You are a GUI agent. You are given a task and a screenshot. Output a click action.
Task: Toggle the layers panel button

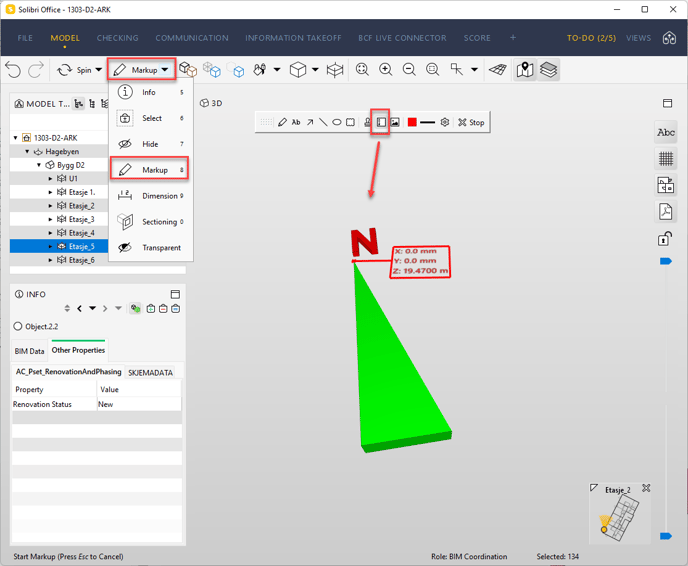coord(548,70)
